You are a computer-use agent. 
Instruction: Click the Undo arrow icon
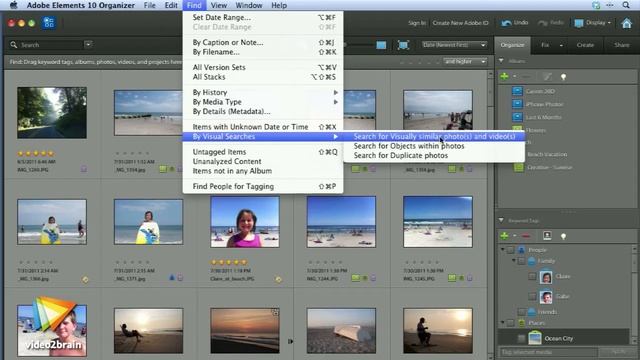click(x=507, y=23)
